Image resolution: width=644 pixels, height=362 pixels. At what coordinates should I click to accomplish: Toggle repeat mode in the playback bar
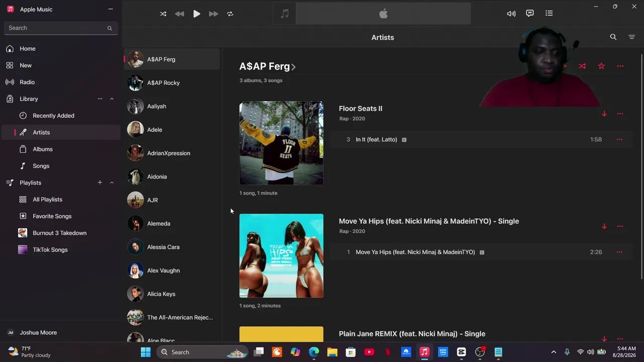click(230, 14)
